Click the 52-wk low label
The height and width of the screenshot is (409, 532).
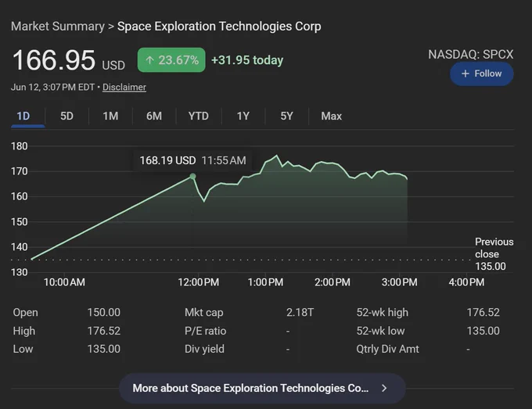pyautogui.click(x=380, y=331)
